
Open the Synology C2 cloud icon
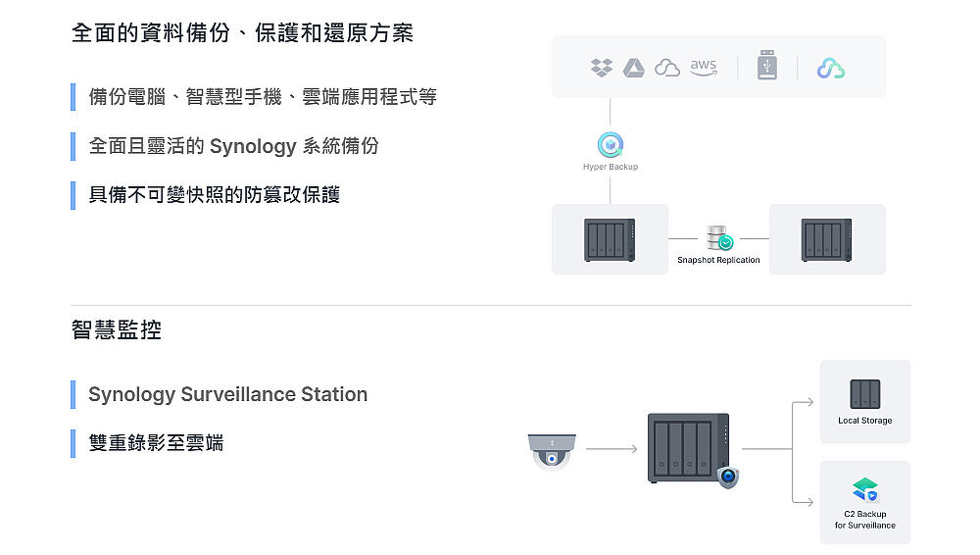click(x=831, y=68)
